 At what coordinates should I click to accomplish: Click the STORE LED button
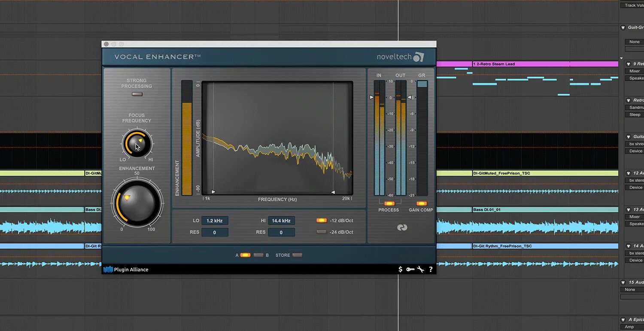pos(297,255)
